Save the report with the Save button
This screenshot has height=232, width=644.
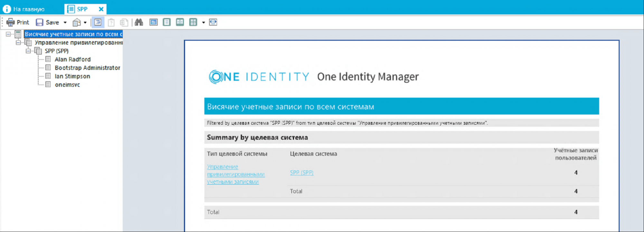point(47,22)
